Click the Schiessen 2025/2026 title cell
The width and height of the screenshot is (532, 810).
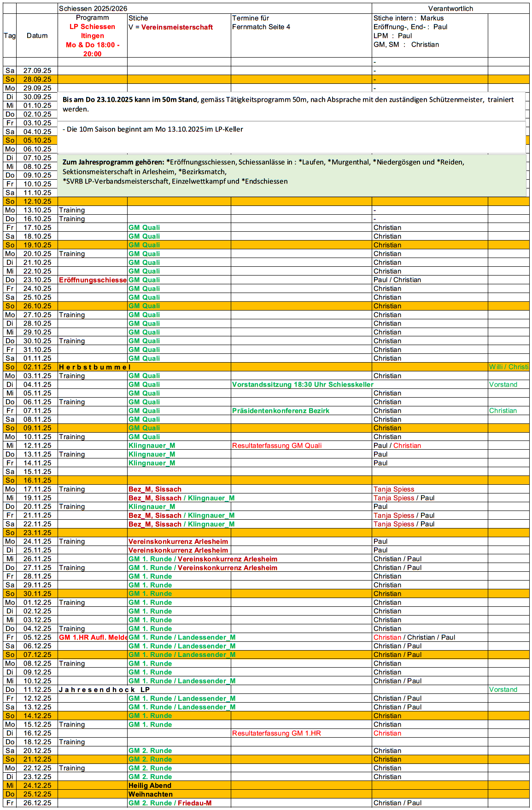93,9
